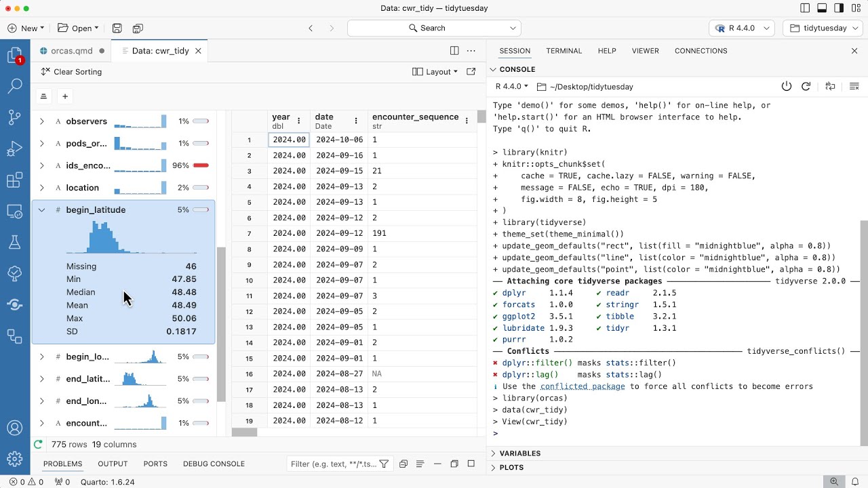Expand the pods_or... column summary
Viewport: 868px width, 488px height.
(x=41, y=144)
